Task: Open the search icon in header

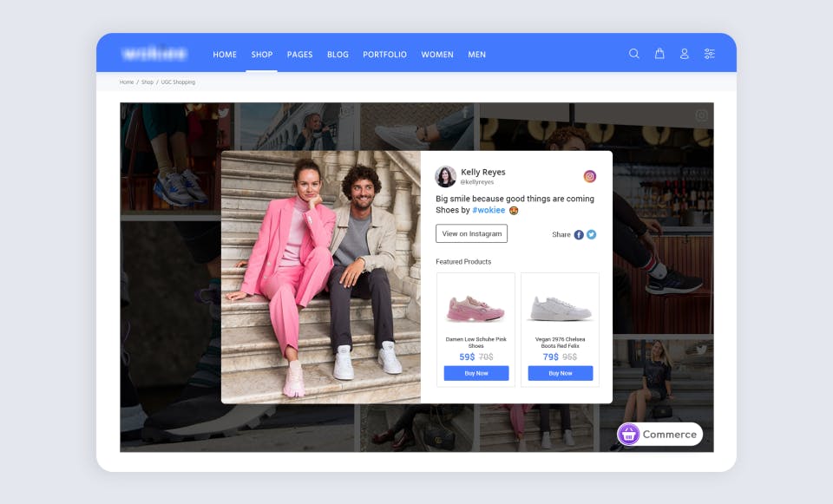Action: pos(633,54)
